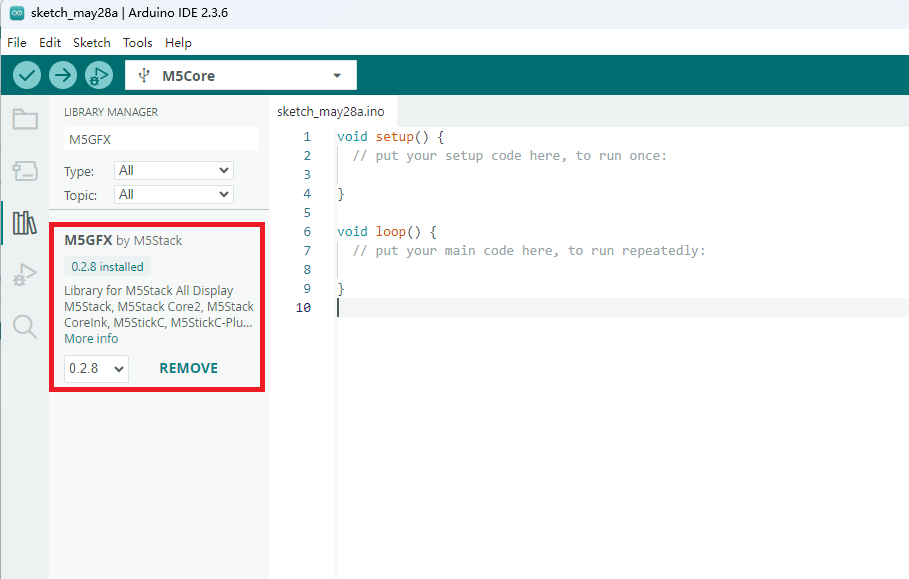909x579 pixels.
Task: Toggle the Library Manager books icon
Action: 25,223
